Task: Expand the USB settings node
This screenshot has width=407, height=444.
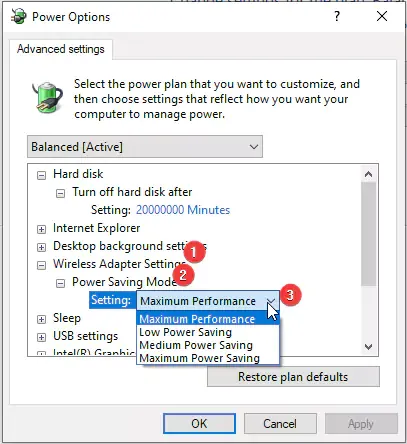Action: 41,337
